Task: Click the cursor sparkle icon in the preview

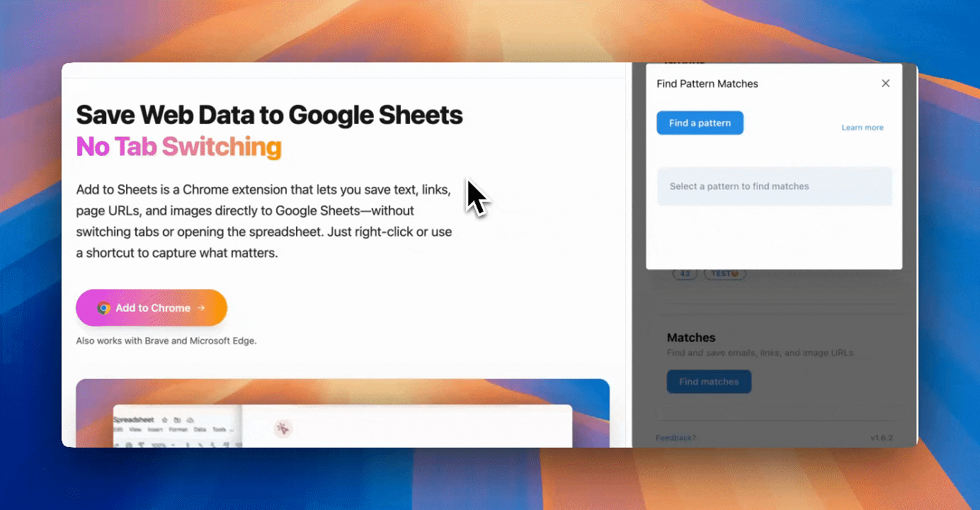Action: click(283, 428)
